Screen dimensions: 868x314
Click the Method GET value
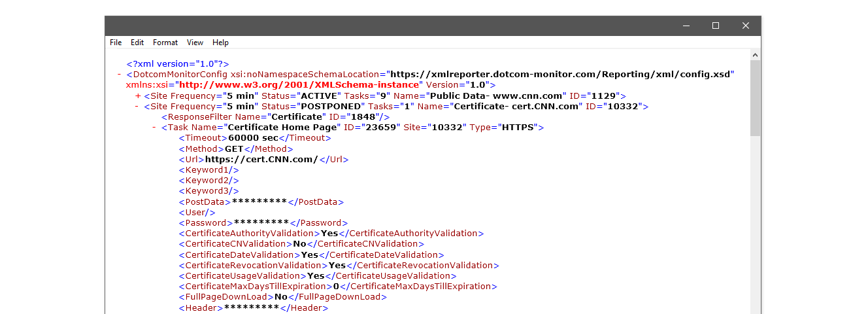(x=234, y=149)
